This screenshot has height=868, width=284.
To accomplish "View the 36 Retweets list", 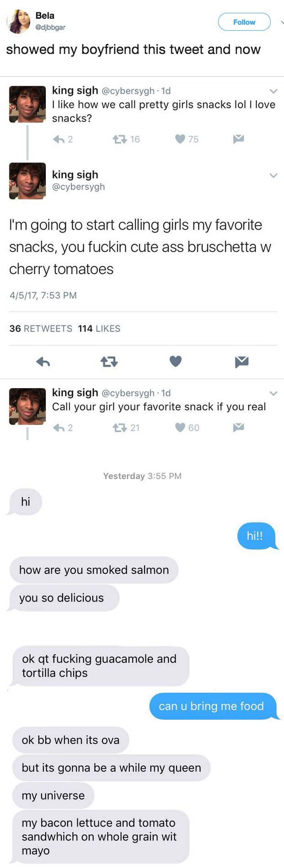I will tap(41, 328).
